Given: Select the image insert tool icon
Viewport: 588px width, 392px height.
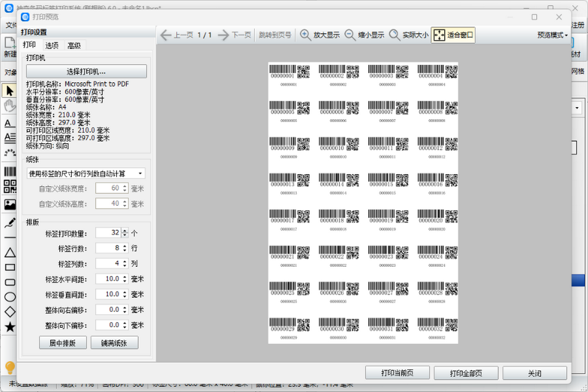Looking at the screenshot, I should point(10,205).
